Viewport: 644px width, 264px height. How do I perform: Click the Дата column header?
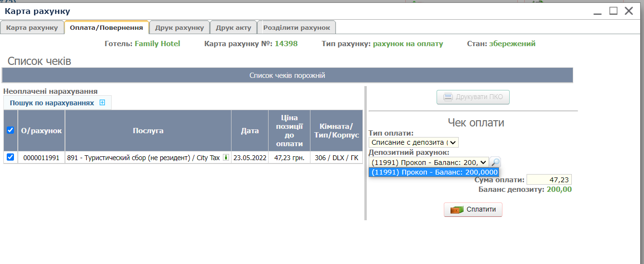click(250, 130)
